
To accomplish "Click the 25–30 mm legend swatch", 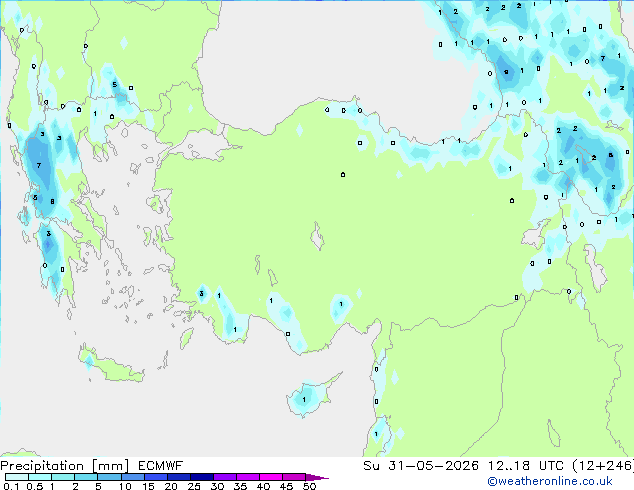I will [201, 477].
